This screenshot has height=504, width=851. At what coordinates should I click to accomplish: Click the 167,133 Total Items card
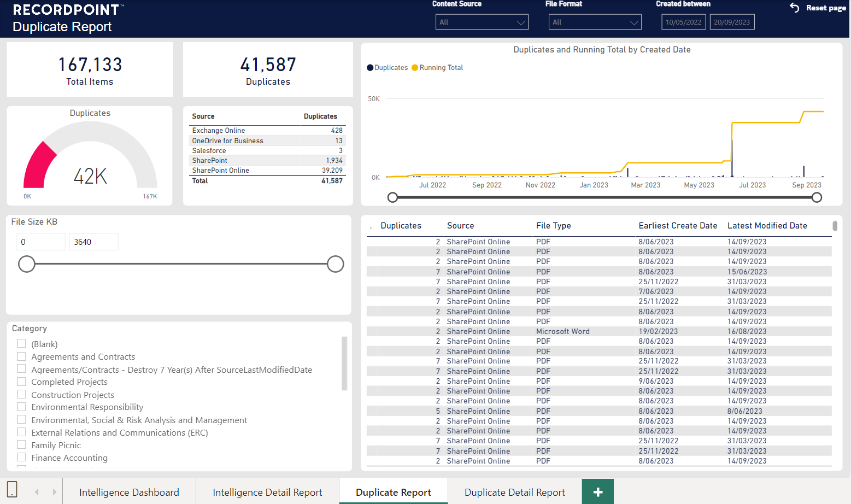90,70
